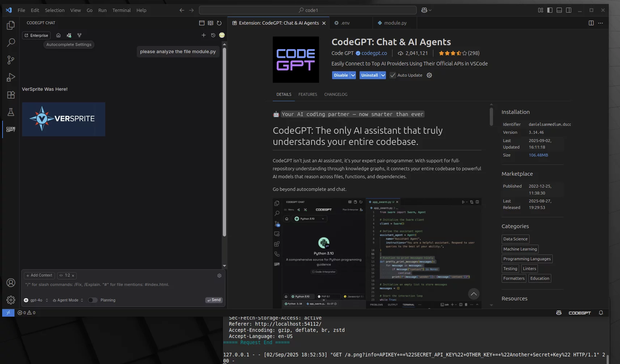Open the Run and Debug view
Image resolution: width=620 pixels, height=364 pixels.
(11, 77)
